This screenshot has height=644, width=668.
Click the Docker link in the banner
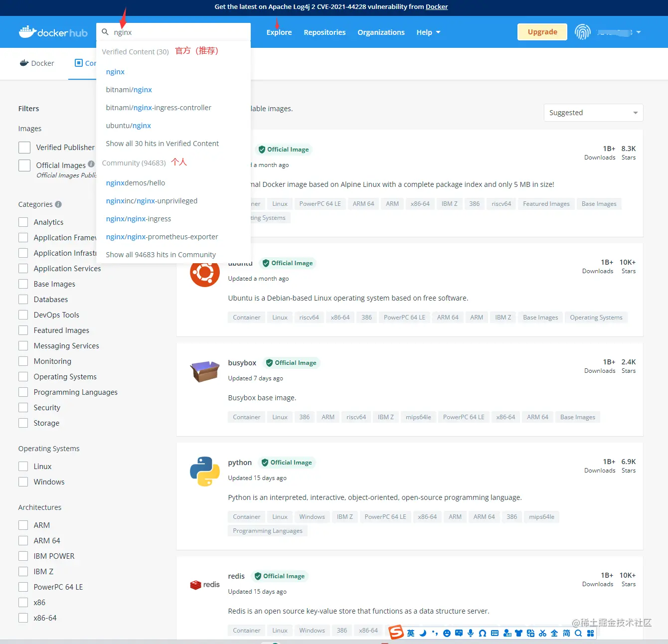click(x=437, y=7)
